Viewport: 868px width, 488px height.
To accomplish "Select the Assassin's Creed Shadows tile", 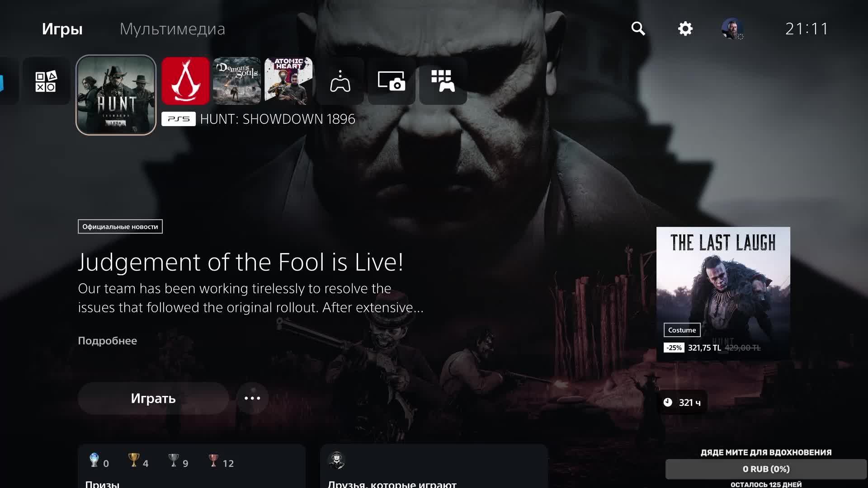I will point(185,81).
